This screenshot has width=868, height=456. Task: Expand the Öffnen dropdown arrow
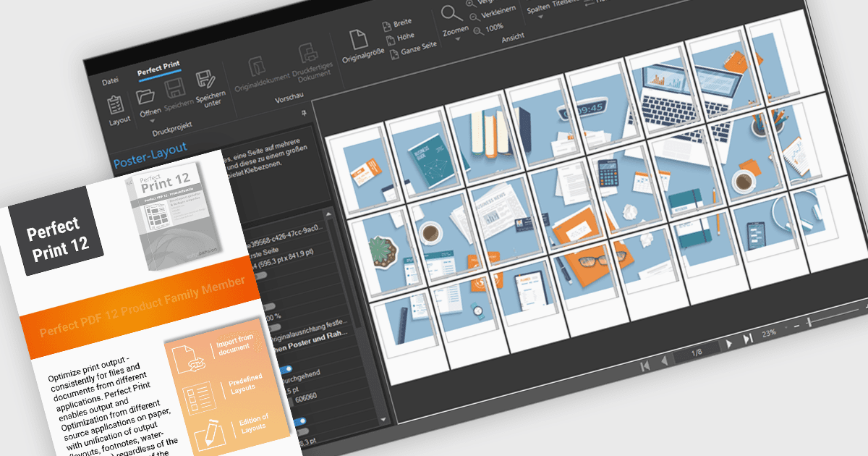(153, 121)
